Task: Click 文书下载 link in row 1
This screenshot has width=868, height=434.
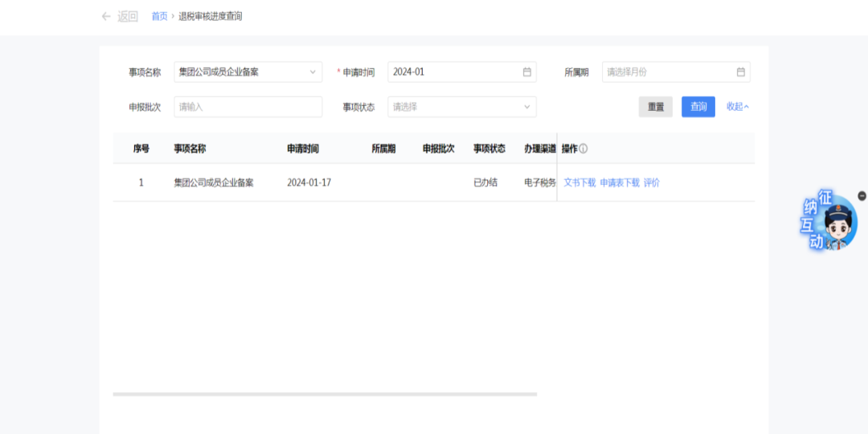Action: coord(579,182)
